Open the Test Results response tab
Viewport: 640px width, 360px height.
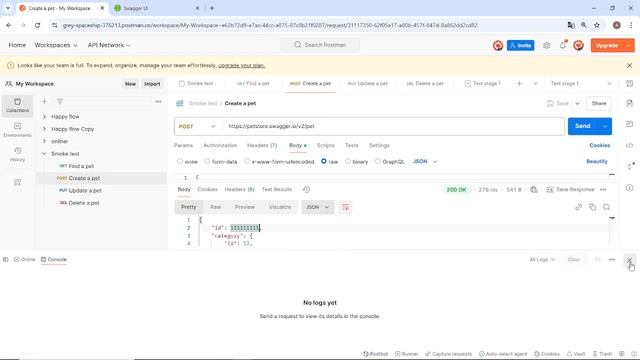tap(277, 189)
